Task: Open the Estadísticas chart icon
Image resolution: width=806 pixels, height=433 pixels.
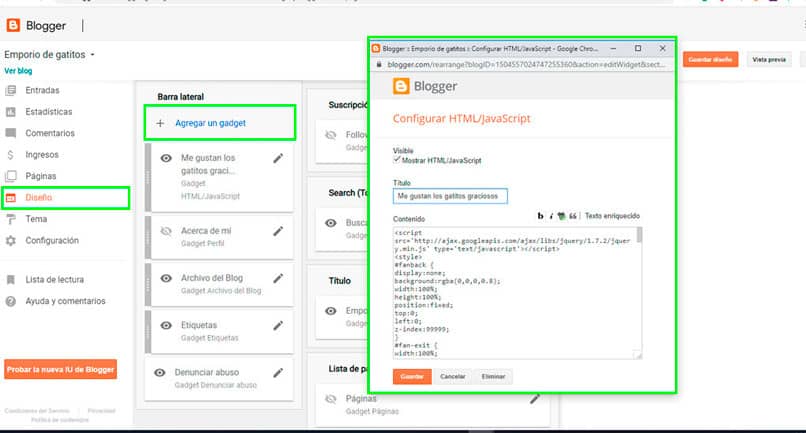Action: pyautogui.click(x=10, y=112)
